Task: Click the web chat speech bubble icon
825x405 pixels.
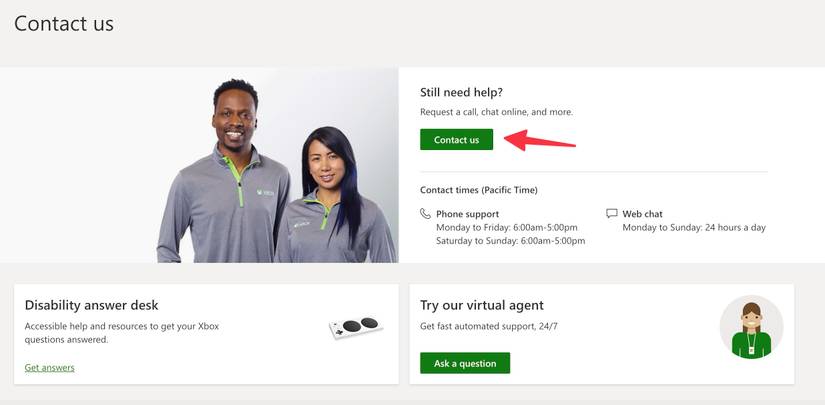Action: (611, 214)
